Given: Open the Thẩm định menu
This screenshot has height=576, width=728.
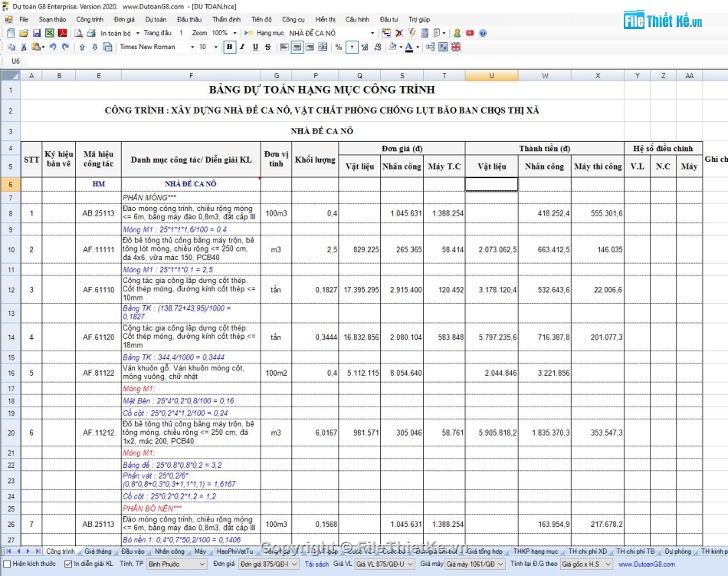Looking at the screenshot, I should [226, 19].
